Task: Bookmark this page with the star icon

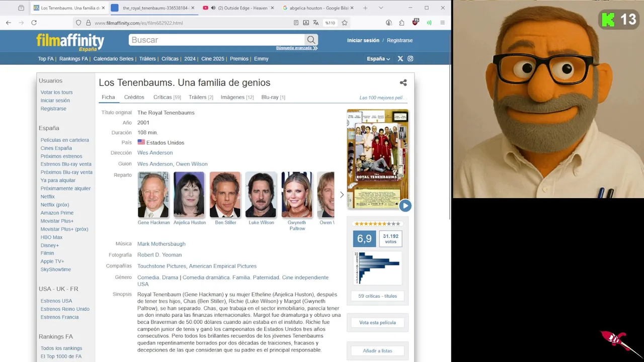Action: (345, 23)
